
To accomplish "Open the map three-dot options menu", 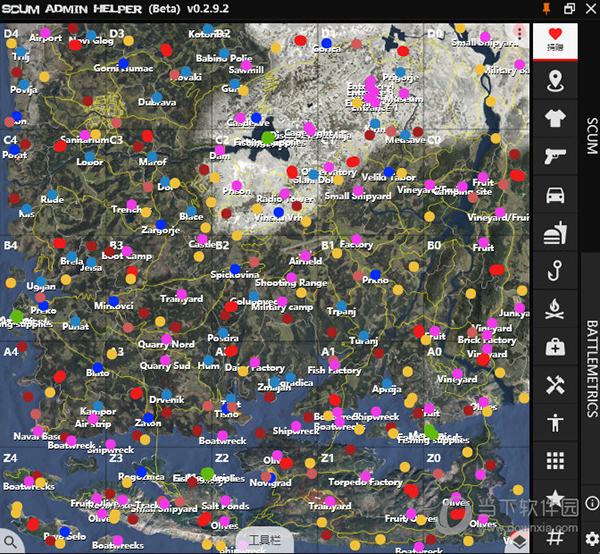I will click(519, 33).
